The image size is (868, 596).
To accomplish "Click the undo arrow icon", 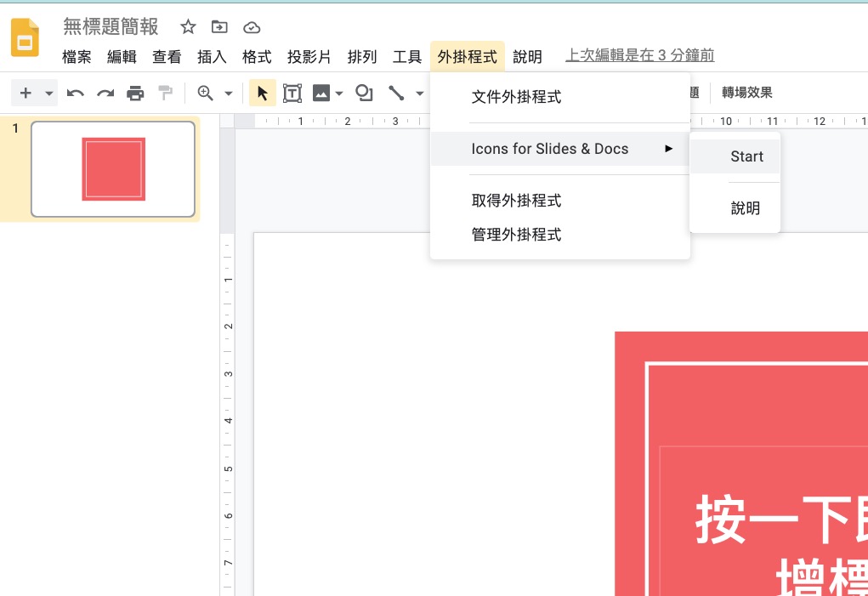I will point(76,94).
